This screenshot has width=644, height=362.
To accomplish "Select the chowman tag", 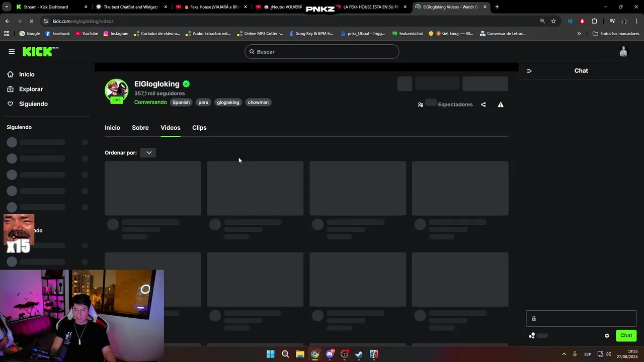I will (258, 102).
